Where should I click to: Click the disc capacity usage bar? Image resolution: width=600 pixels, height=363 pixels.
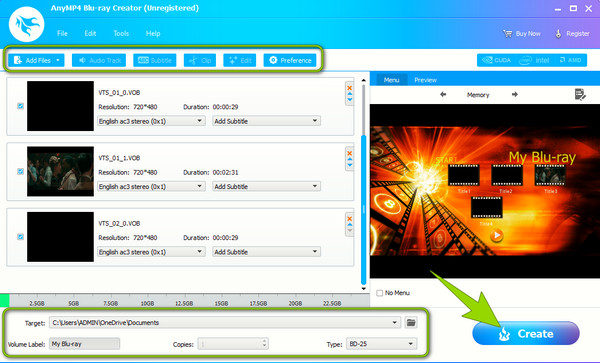pyautogui.click(x=185, y=300)
